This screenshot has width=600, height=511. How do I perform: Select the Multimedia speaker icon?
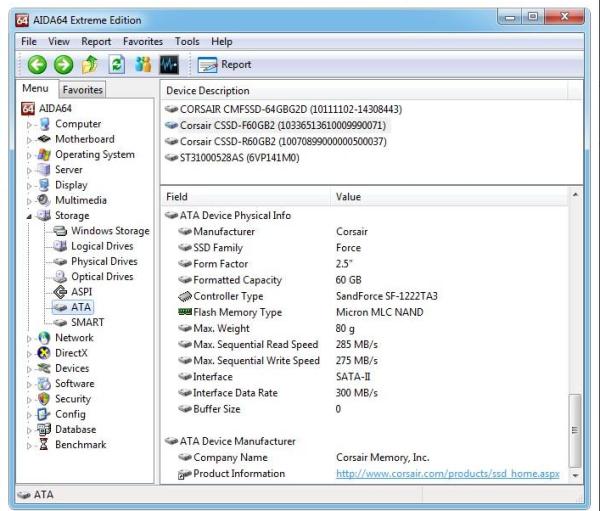[44, 200]
